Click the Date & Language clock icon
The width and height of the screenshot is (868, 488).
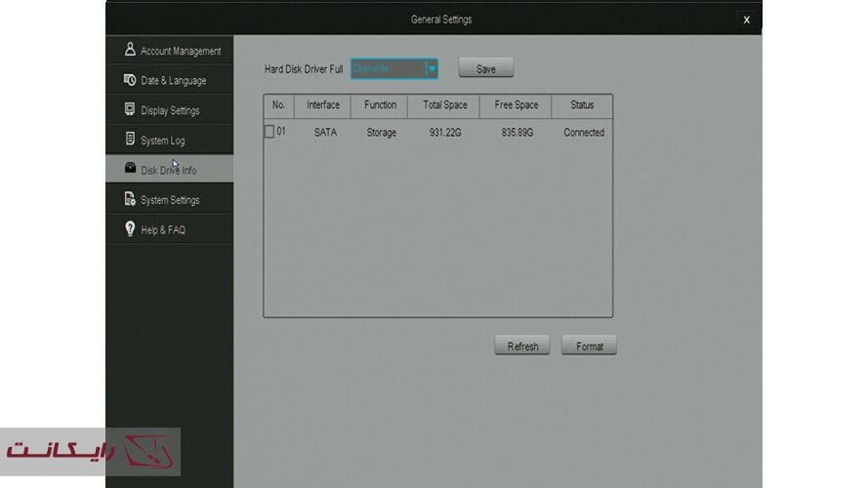click(x=130, y=80)
